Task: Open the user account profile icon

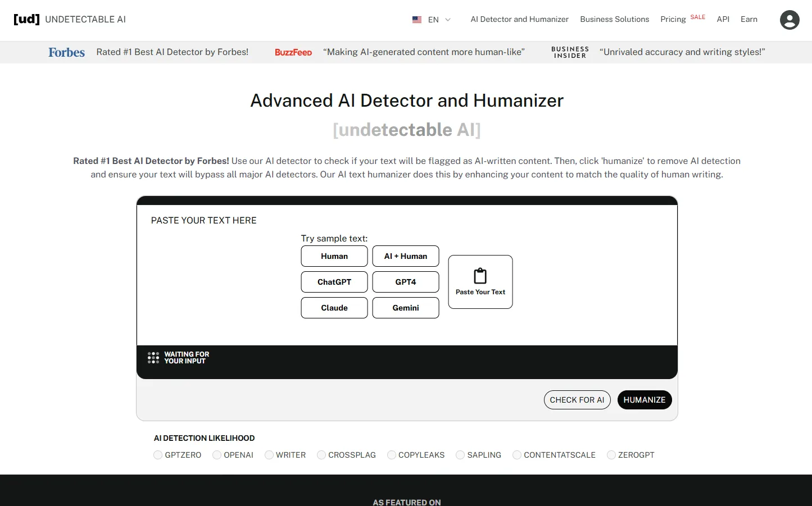Action: click(790, 20)
